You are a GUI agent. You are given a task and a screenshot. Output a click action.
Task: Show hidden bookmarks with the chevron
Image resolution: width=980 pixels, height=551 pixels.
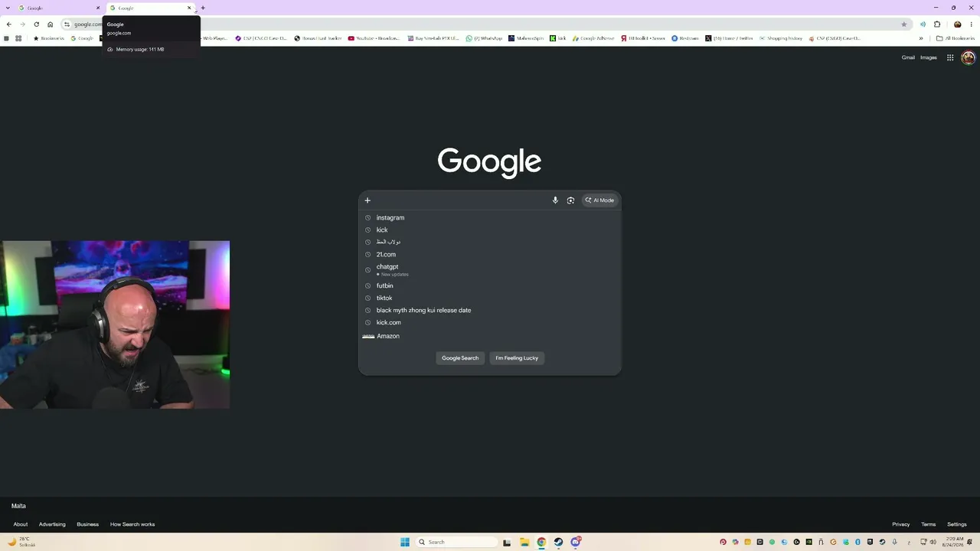tap(921, 38)
